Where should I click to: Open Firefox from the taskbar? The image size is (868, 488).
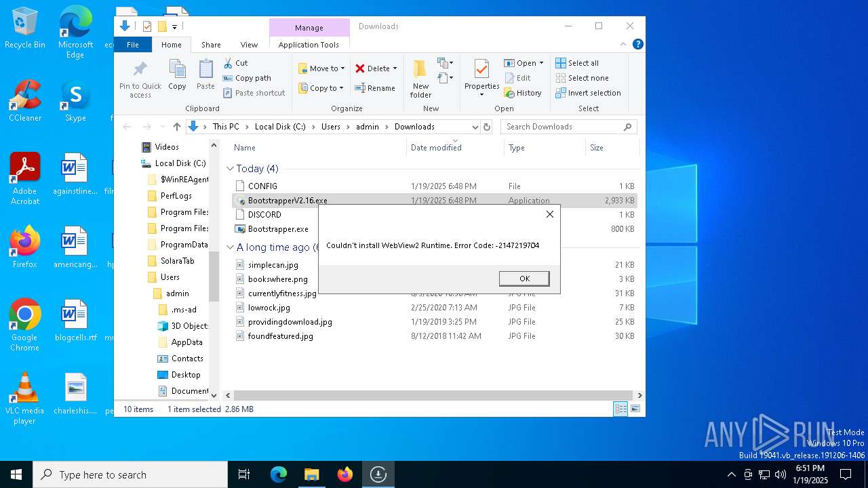click(345, 474)
